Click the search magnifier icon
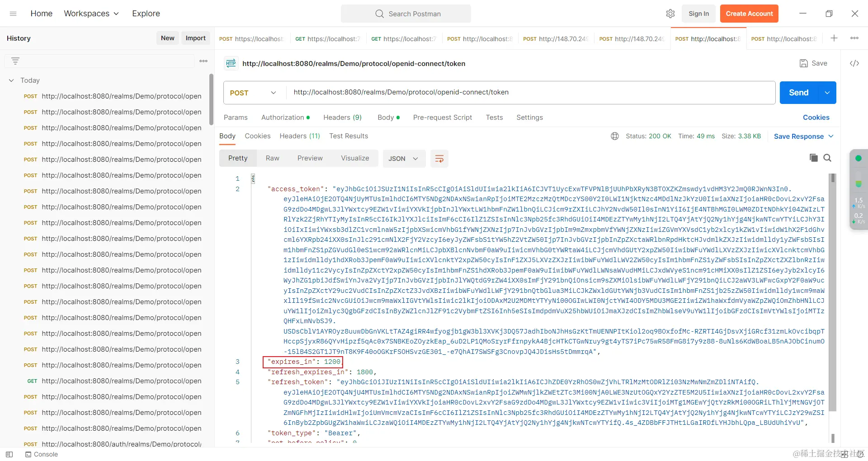The image size is (868, 461). coord(379,14)
